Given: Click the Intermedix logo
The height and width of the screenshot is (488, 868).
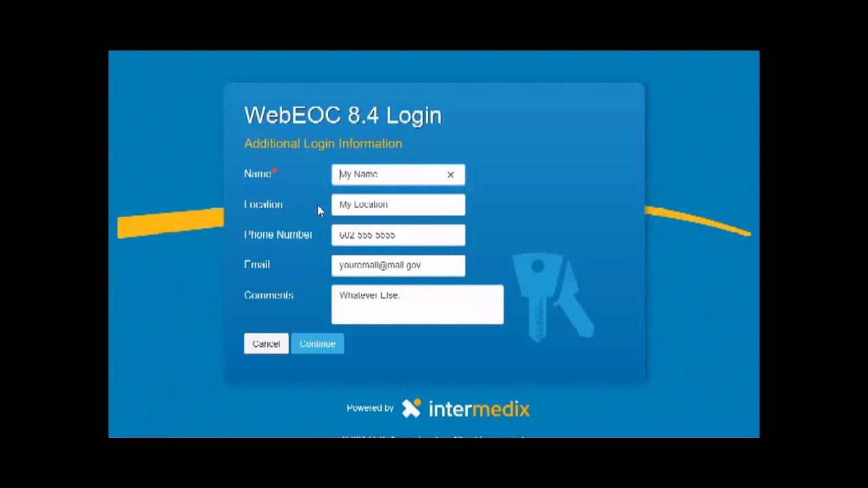Looking at the screenshot, I should (x=465, y=409).
